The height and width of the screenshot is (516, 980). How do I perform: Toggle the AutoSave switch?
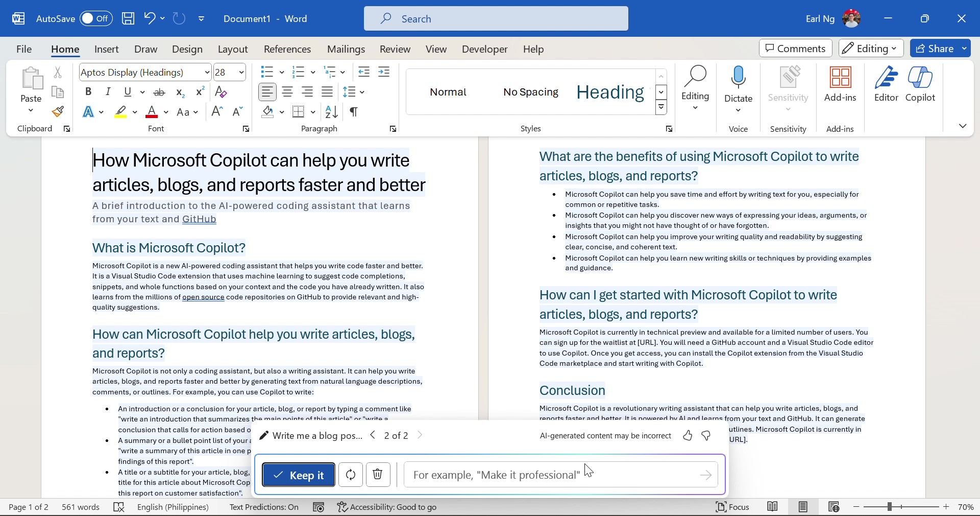click(x=96, y=19)
